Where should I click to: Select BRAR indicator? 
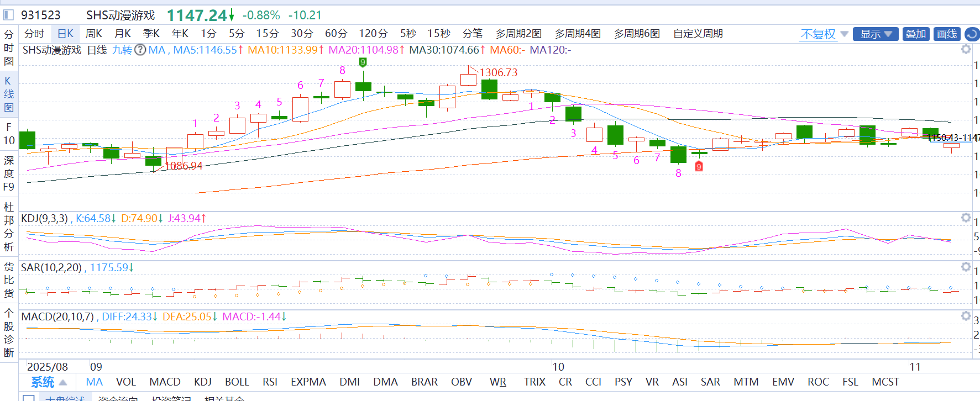[x=424, y=382]
